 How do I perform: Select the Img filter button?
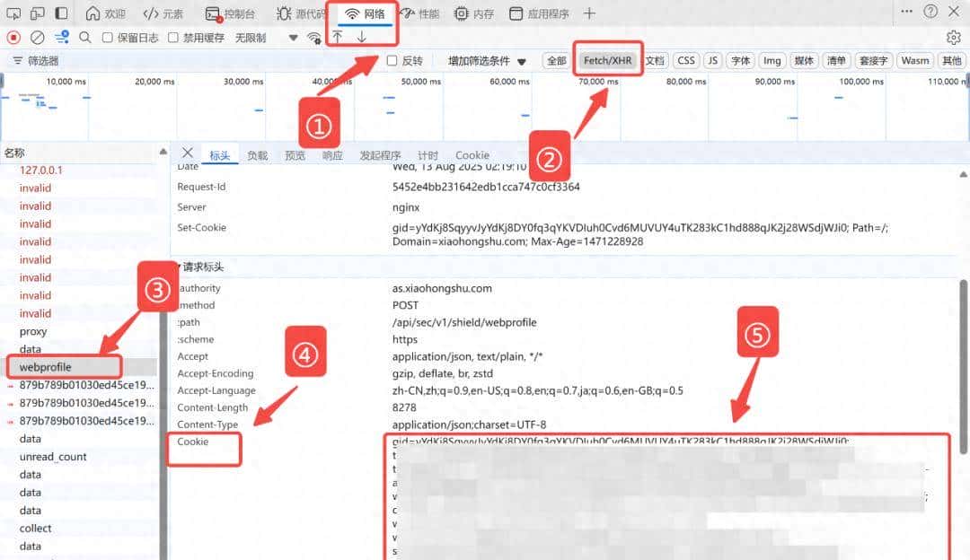(772, 60)
